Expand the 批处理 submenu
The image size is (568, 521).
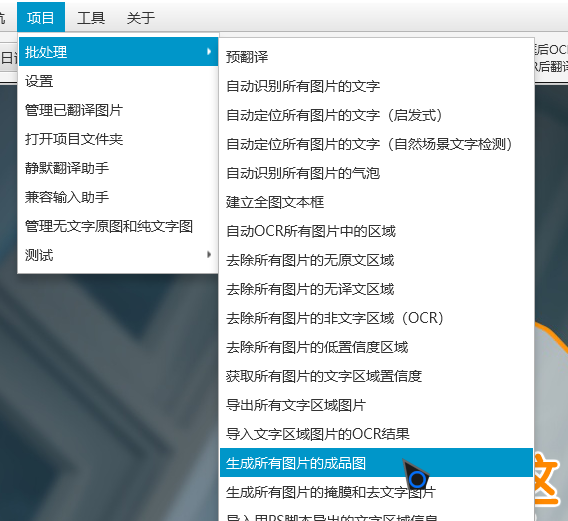(x=118, y=52)
